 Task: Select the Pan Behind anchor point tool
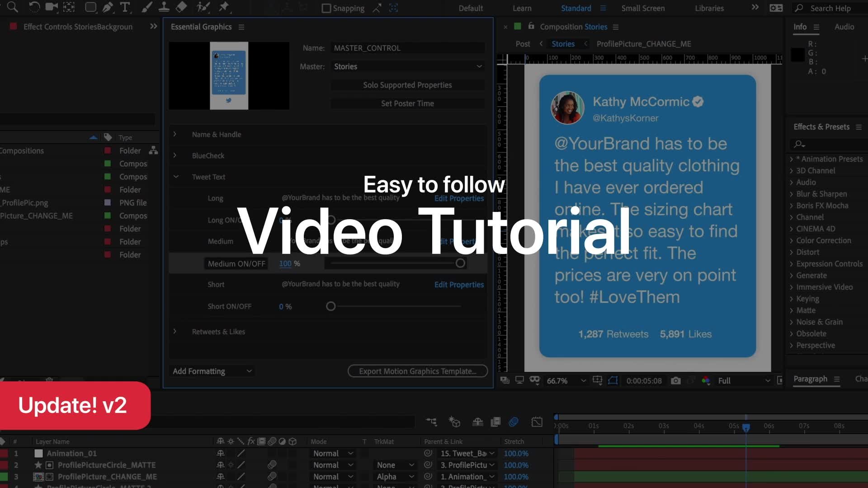(x=69, y=7)
